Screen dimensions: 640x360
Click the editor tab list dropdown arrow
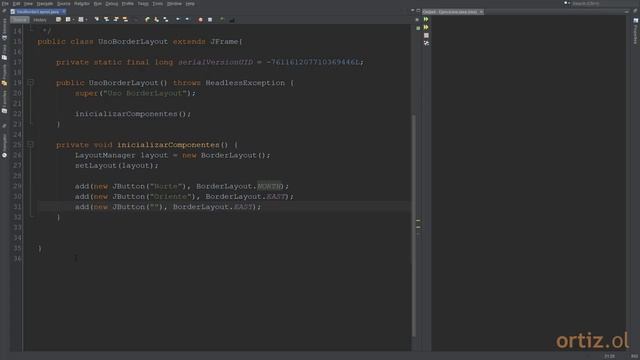pos(412,10)
